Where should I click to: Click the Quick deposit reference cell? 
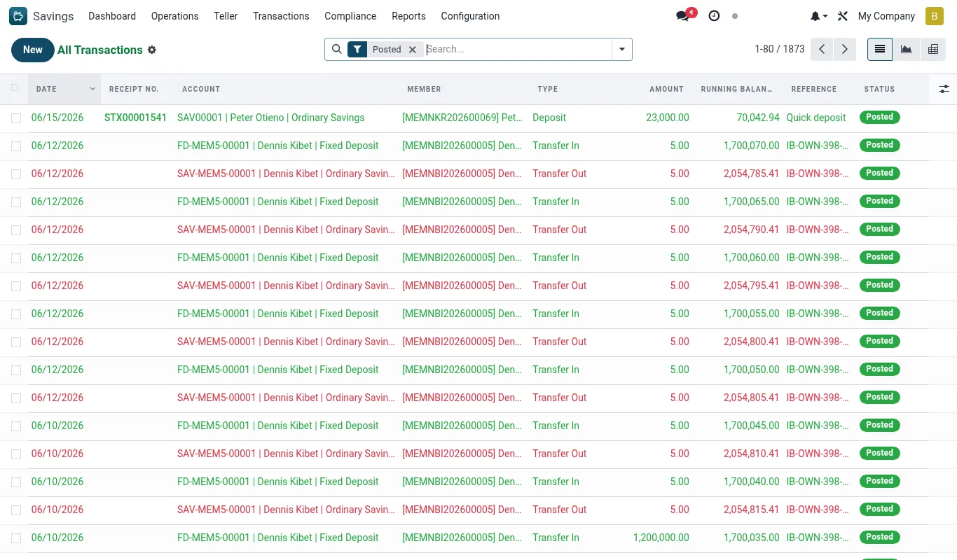(816, 118)
